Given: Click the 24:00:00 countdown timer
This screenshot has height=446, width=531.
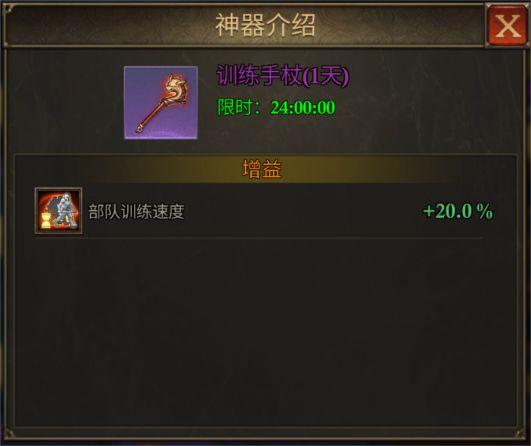Looking at the screenshot, I should point(303,107).
